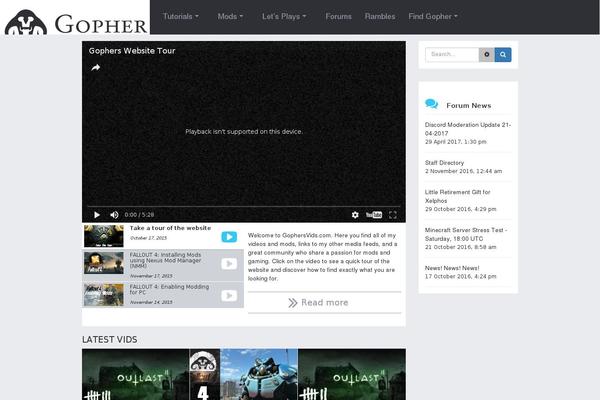This screenshot has height=400, width=600.
Task: Open the Rambles section
Action: pos(380,16)
